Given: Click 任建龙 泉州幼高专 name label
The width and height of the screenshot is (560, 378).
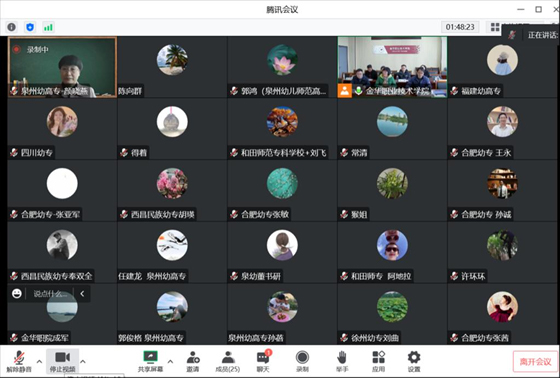Looking at the screenshot, I should coord(152,276).
